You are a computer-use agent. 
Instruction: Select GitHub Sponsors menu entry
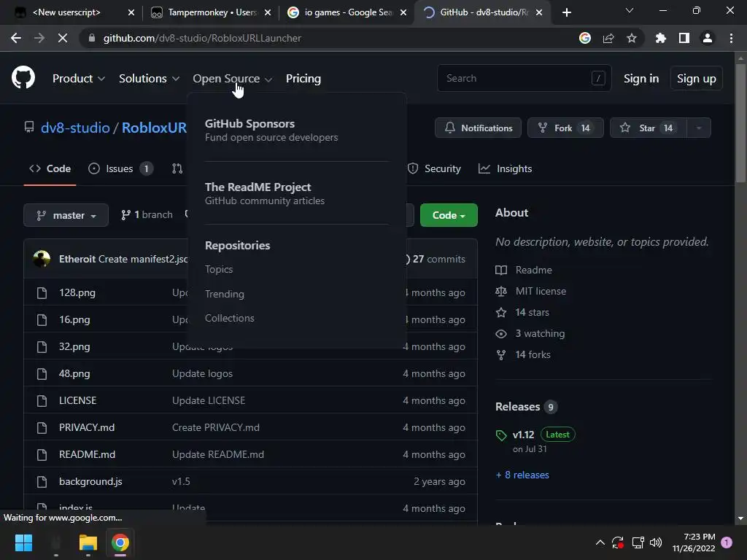tap(271, 130)
